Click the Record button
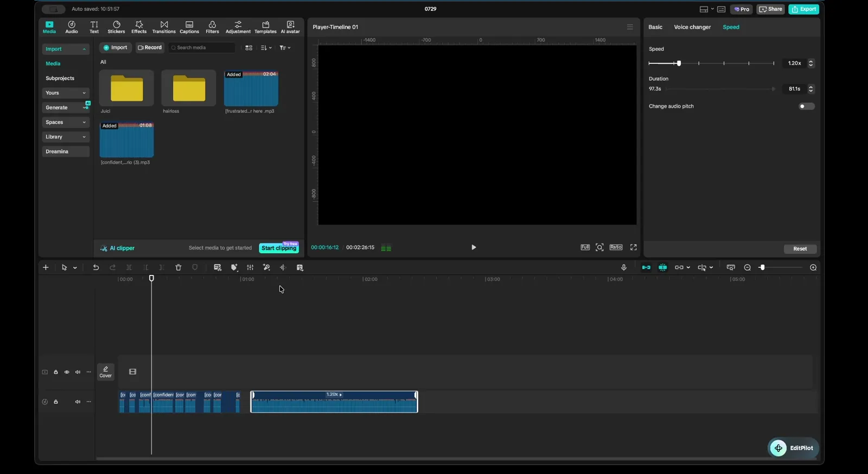Image resolution: width=868 pixels, height=474 pixels. point(150,48)
